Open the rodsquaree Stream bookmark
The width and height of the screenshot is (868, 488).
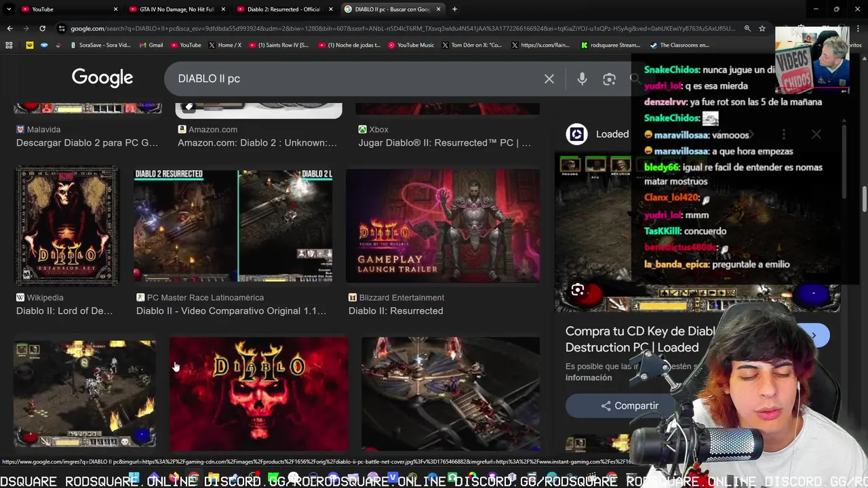coord(610,45)
